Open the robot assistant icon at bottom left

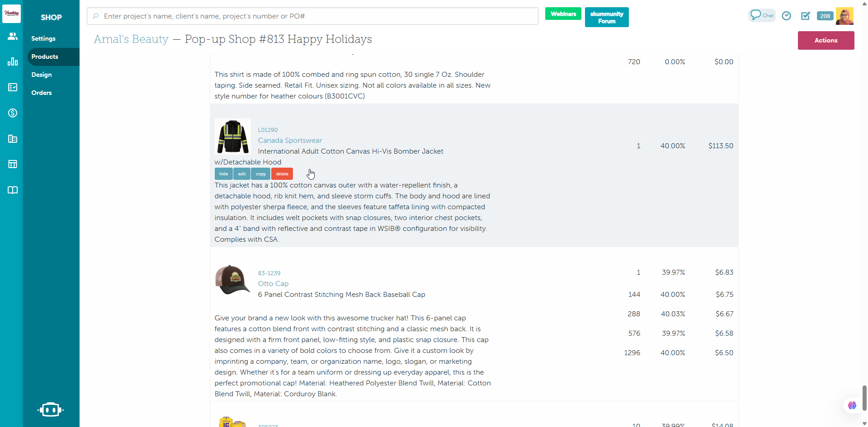click(50, 409)
